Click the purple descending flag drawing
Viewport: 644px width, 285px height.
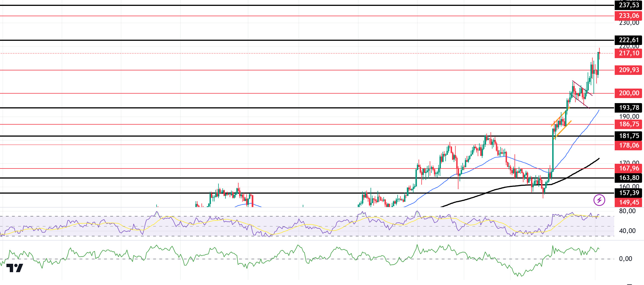pos(582,94)
